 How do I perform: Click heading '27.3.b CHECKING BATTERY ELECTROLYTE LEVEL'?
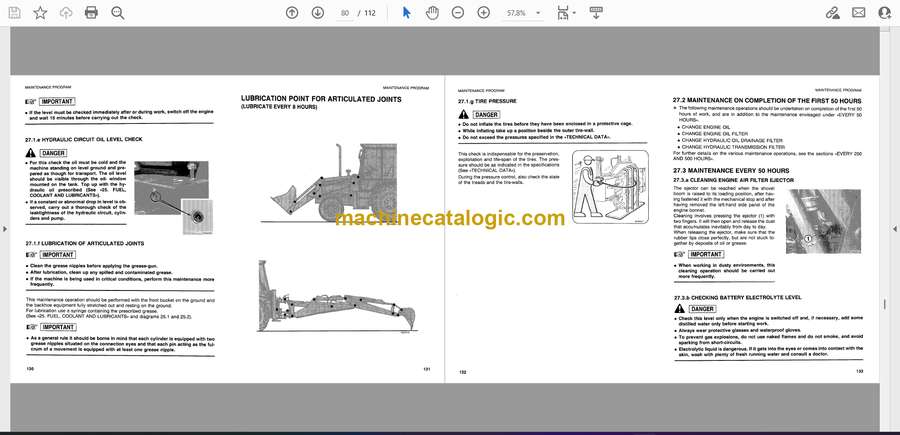point(737,297)
